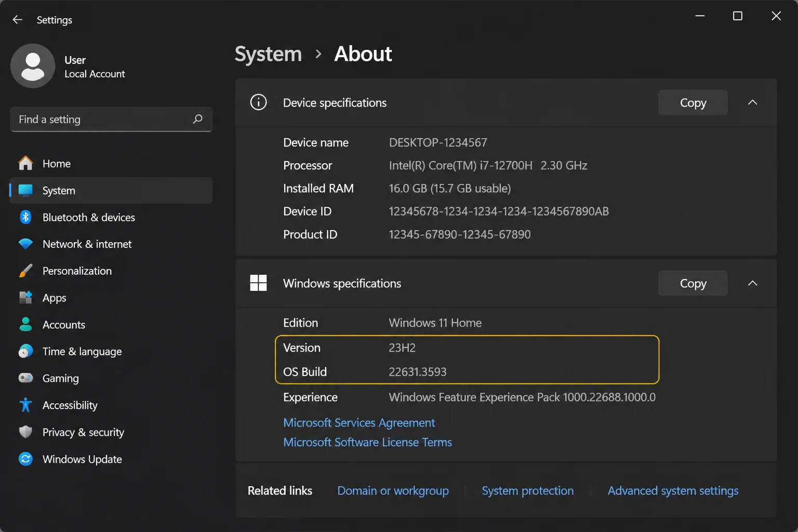
Task: Click the Bluetooth icon in sidebar
Action: [25, 217]
